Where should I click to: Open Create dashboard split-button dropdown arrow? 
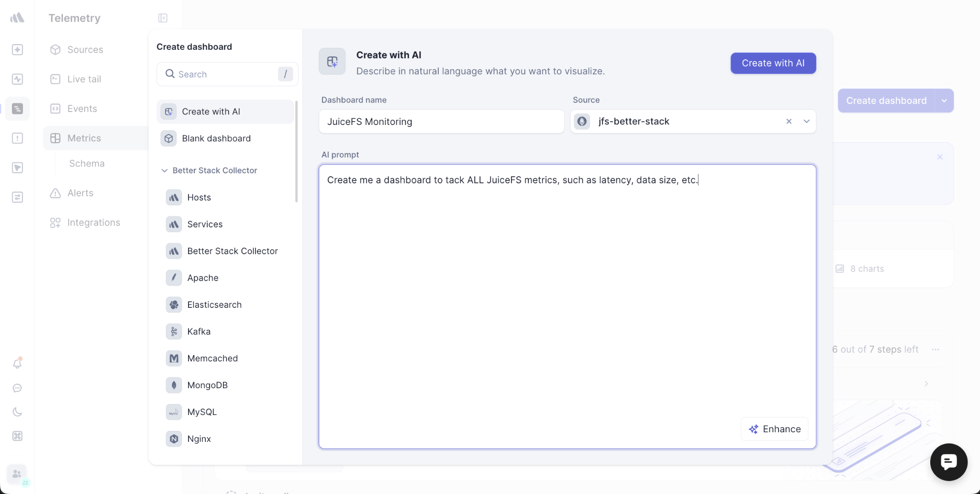point(944,101)
